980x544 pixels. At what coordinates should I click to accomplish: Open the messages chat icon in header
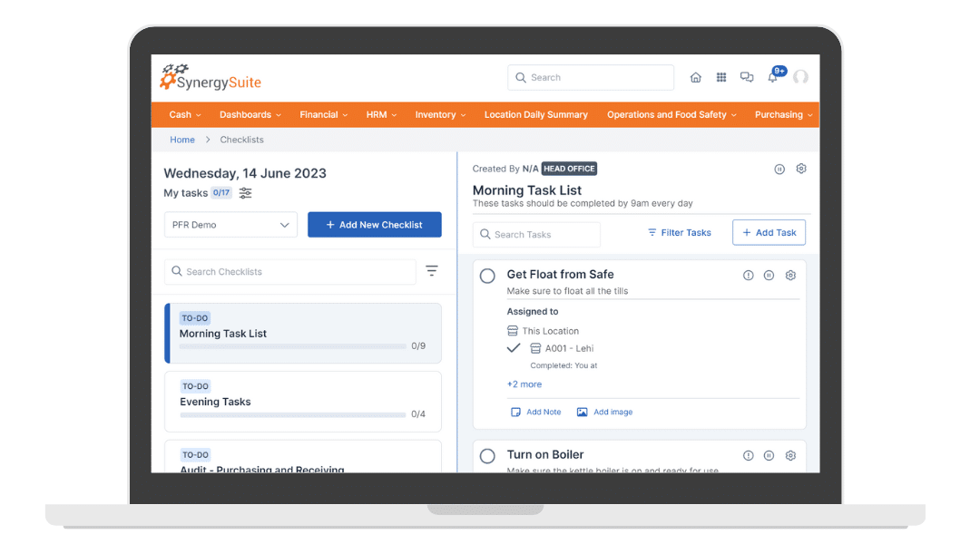click(747, 77)
